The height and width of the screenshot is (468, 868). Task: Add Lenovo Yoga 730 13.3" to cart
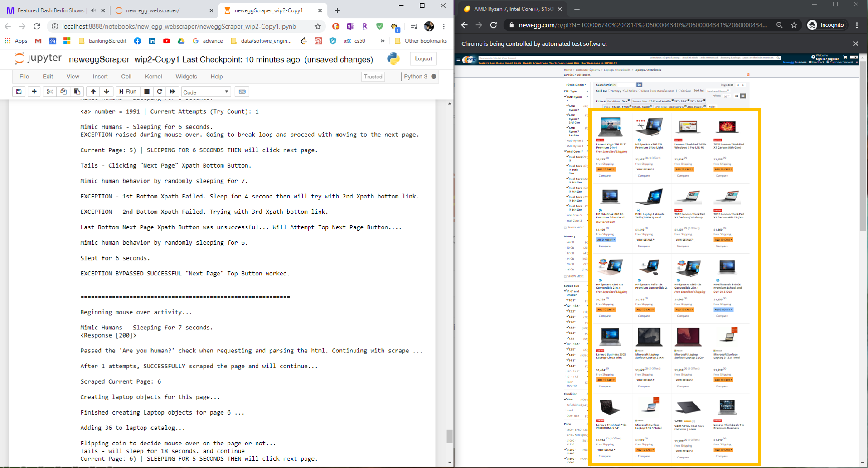pos(606,169)
